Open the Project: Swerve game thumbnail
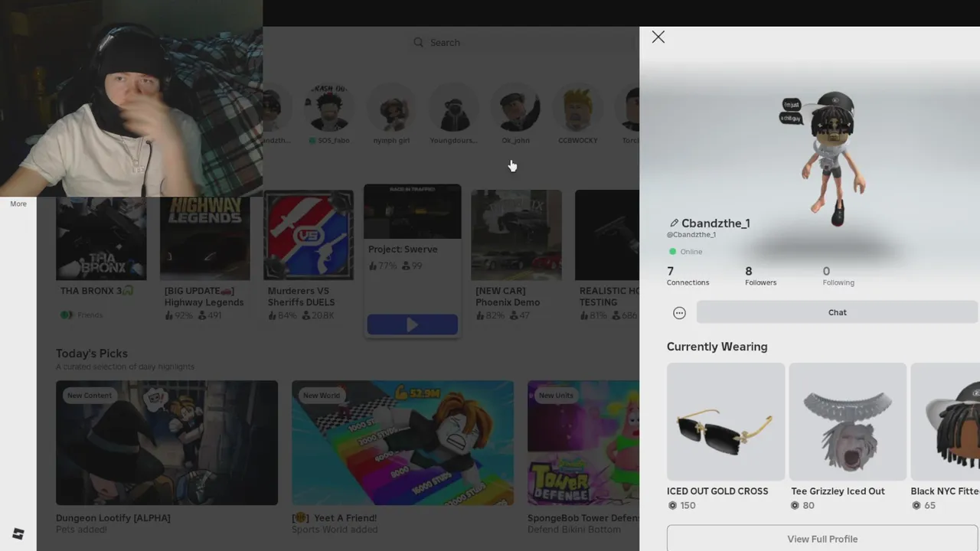The image size is (980, 551). [412, 212]
